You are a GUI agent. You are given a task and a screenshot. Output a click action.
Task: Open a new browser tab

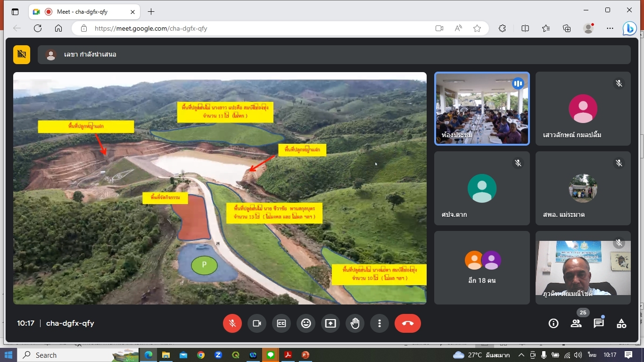pos(151,12)
